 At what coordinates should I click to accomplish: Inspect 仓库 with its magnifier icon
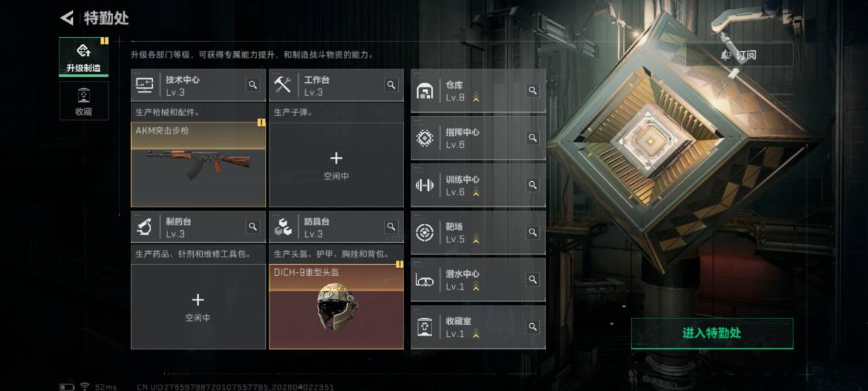coord(533,90)
